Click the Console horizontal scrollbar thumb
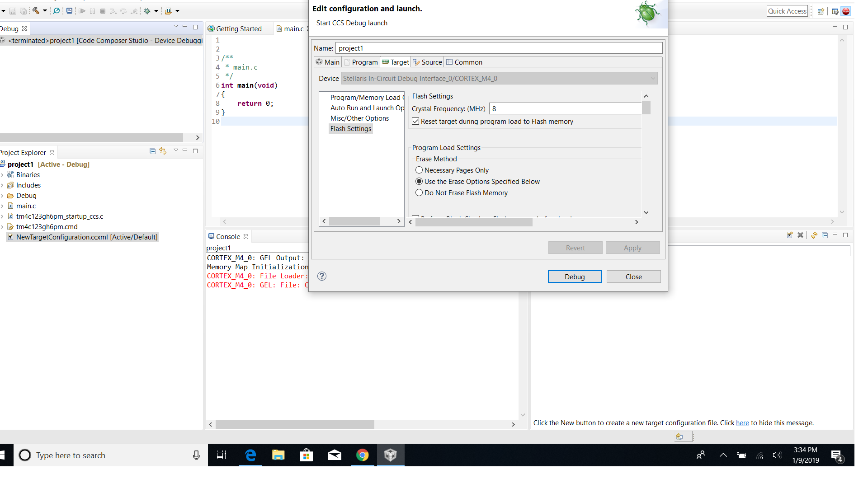 tap(295, 424)
